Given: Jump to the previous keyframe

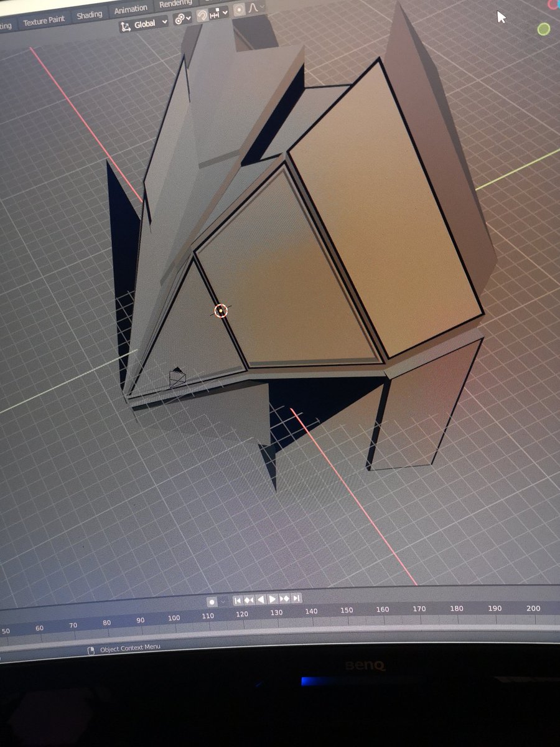Looking at the screenshot, I should [249, 599].
